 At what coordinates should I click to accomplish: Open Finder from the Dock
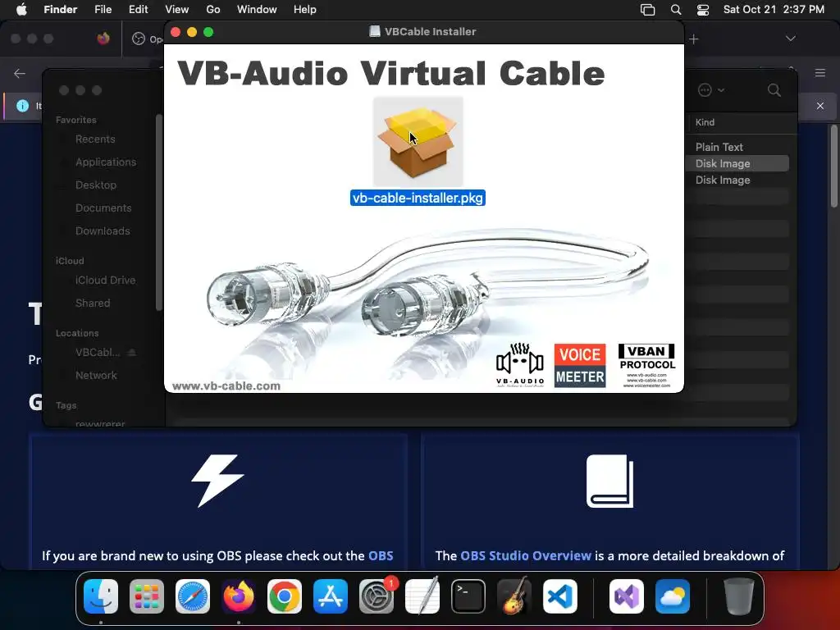tap(101, 596)
